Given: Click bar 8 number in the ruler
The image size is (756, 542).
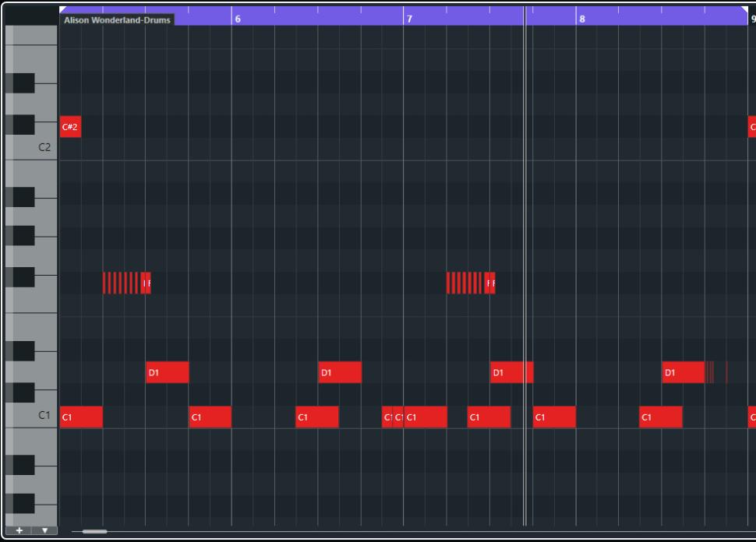Looking at the screenshot, I should [582, 19].
